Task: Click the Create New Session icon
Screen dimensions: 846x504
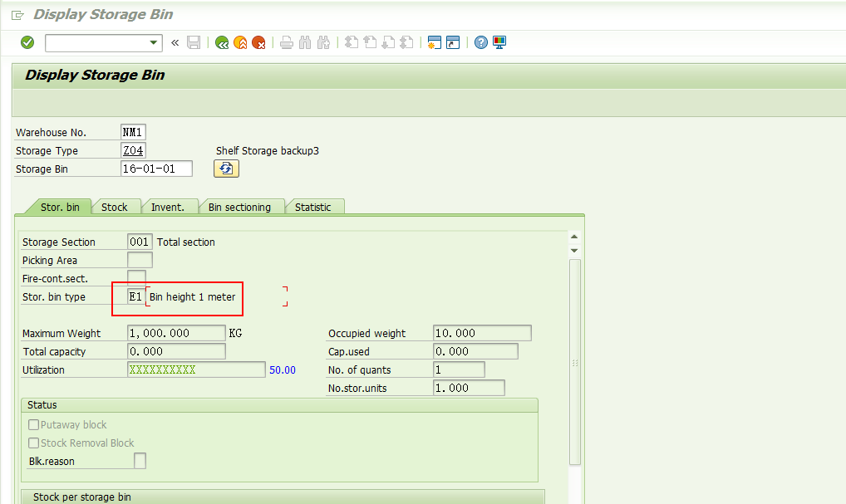Action: pyautogui.click(x=434, y=42)
